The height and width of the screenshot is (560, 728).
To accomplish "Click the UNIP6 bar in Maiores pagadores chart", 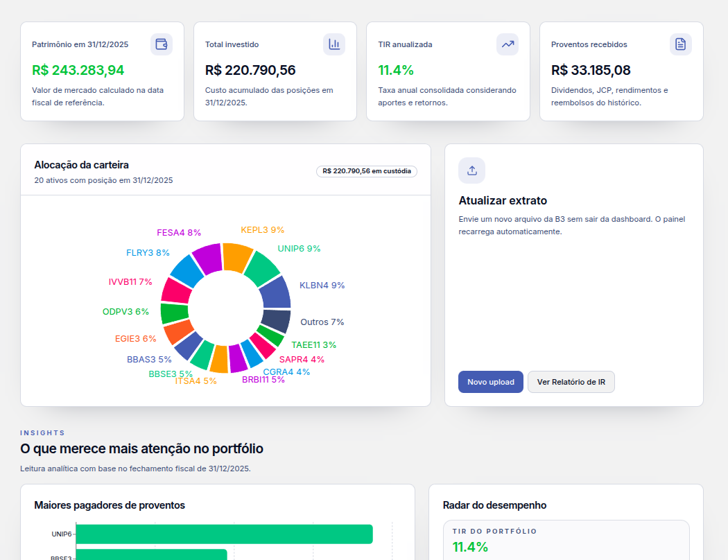I will pyautogui.click(x=224, y=534).
